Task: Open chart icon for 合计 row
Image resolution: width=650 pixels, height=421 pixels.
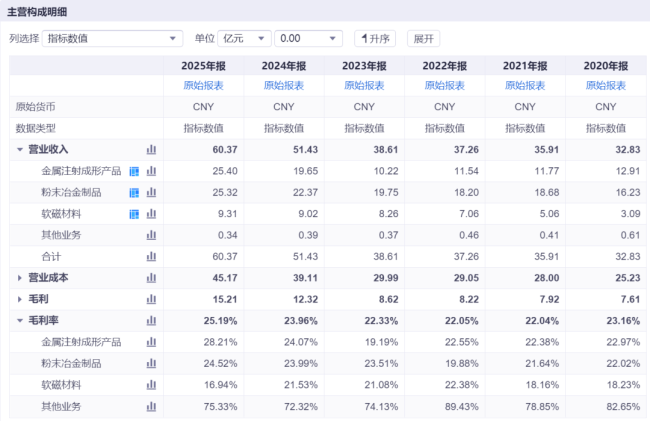Action: coord(151,256)
